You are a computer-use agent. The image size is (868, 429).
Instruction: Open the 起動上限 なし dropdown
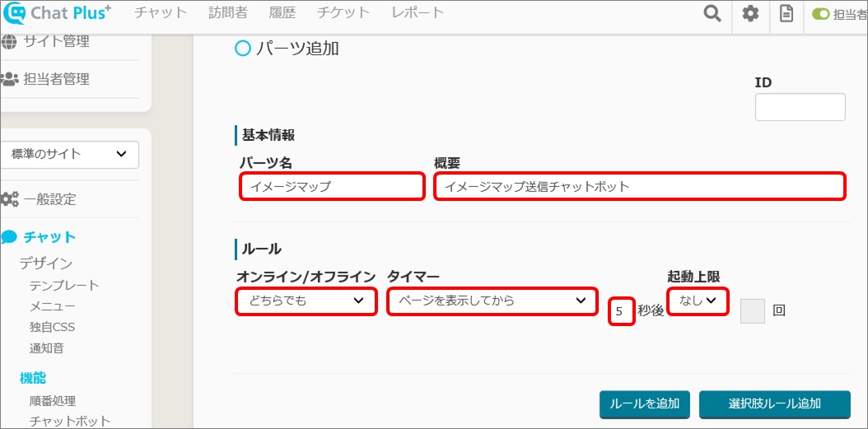pos(697,301)
